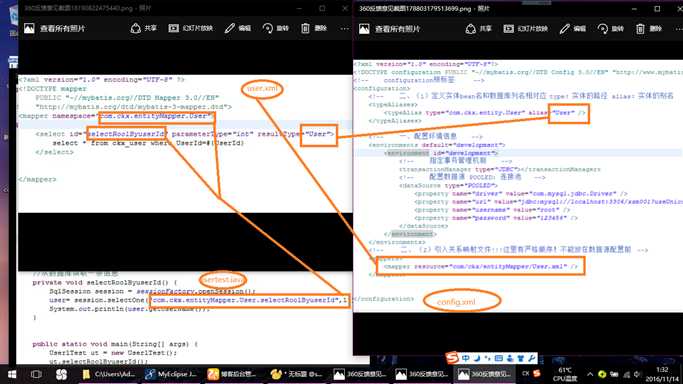Click the fan-shaped app icon on taskbar

coord(61,374)
